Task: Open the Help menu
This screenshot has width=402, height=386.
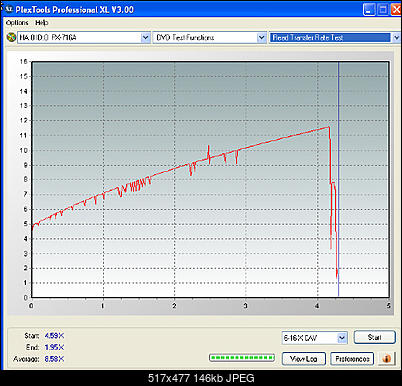Action: coord(42,23)
